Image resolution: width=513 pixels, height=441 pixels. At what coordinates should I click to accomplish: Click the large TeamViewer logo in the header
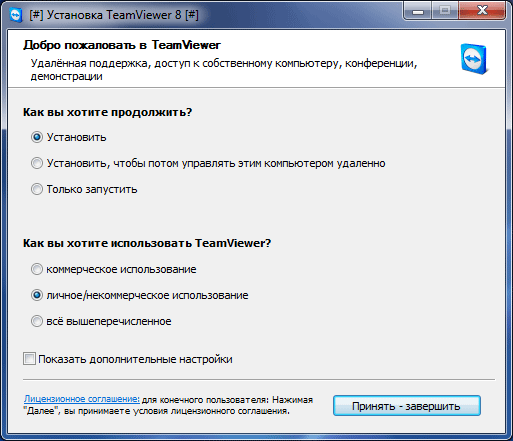pyautogui.click(x=474, y=59)
